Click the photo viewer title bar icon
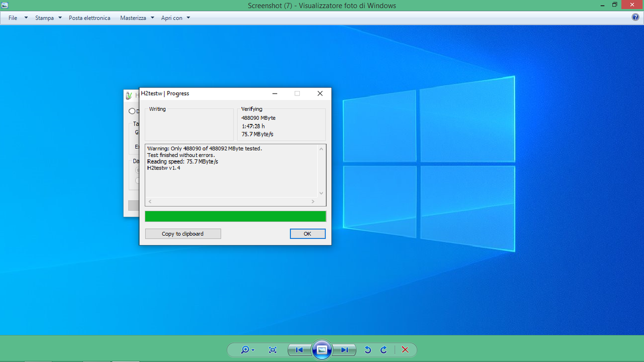This screenshot has height=362, width=644. 5,5
